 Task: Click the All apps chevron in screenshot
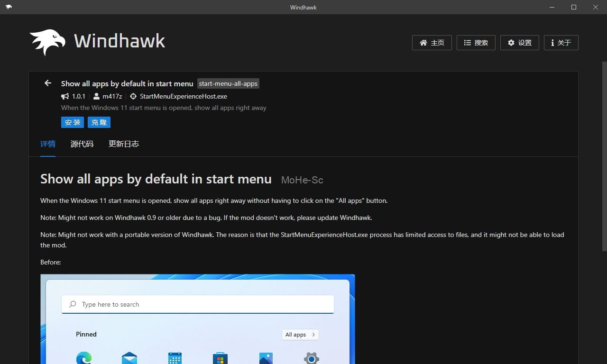tap(313, 335)
